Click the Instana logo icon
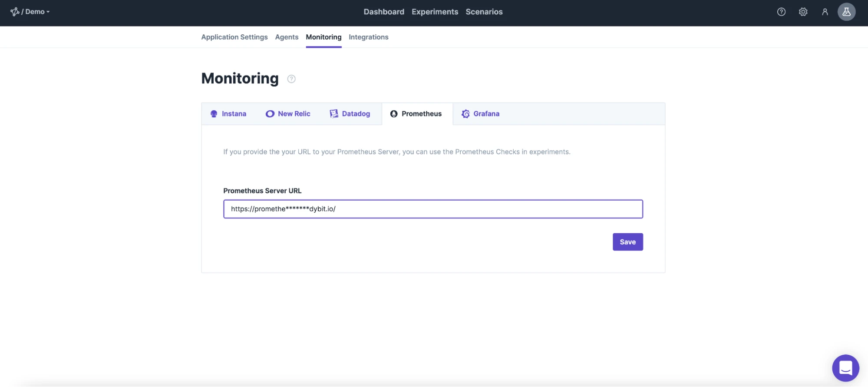The height and width of the screenshot is (387, 868). tap(214, 114)
